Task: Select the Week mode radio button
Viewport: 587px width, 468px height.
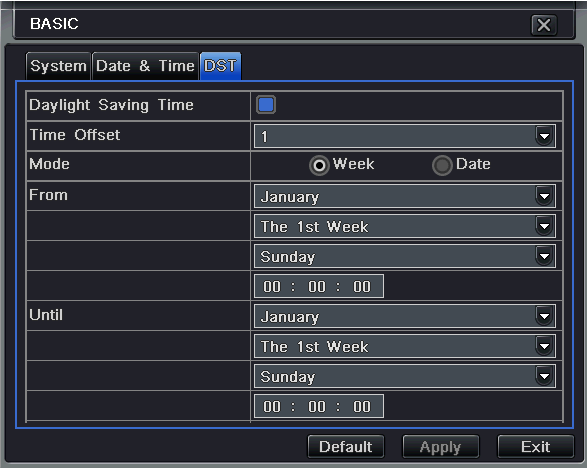Action: coord(319,165)
